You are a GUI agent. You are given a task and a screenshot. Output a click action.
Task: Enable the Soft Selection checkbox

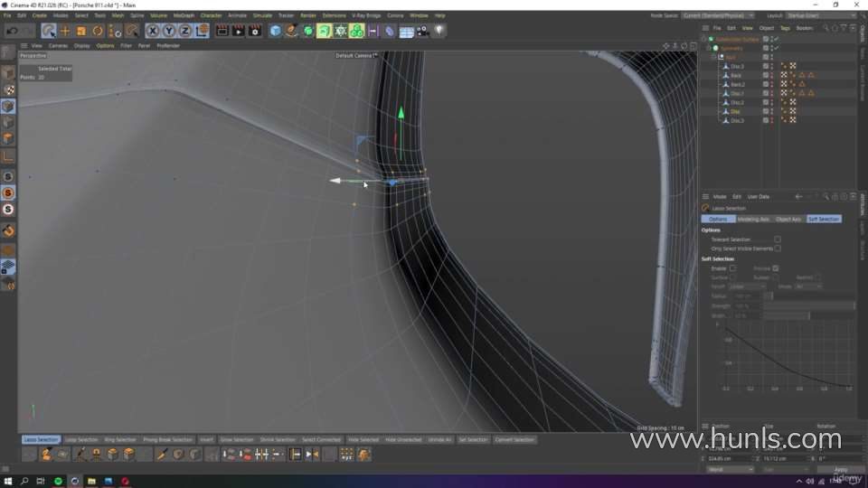732,268
